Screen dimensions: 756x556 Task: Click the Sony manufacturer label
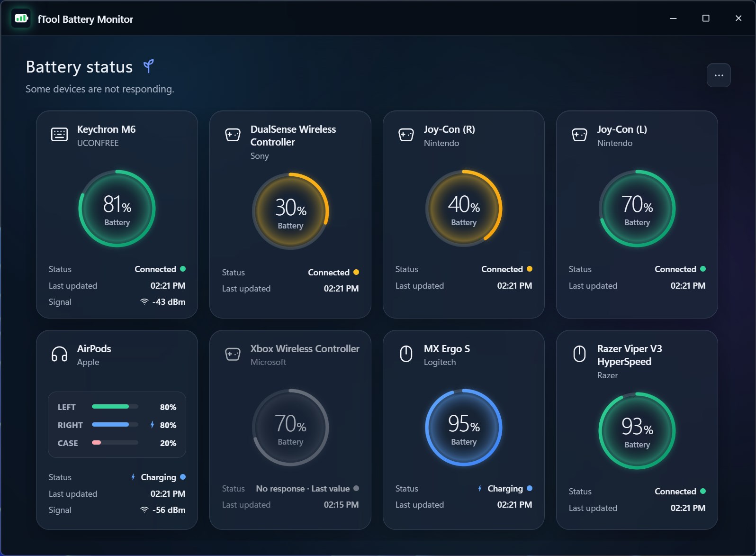coord(260,156)
